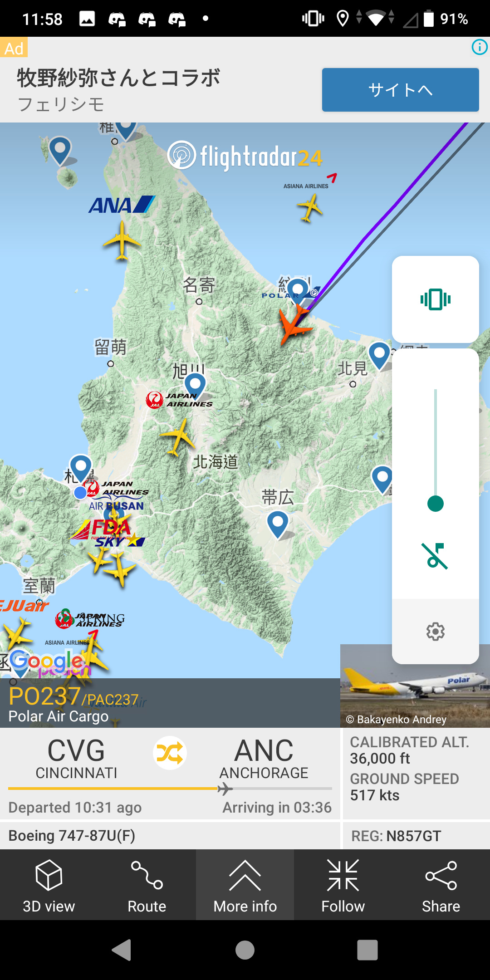Select the Asiana Airlines plane near the logo
Viewport: 490px width, 980px height.
[x=310, y=207]
